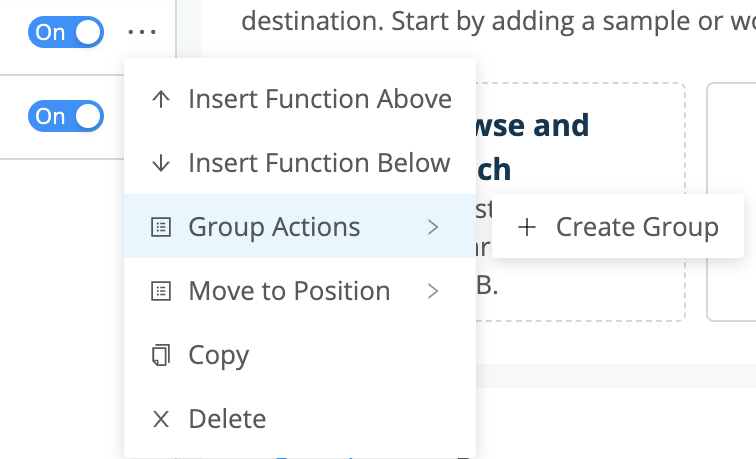This screenshot has width=756, height=459.
Task: Click the Create Group submenu option
Action: (636, 227)
